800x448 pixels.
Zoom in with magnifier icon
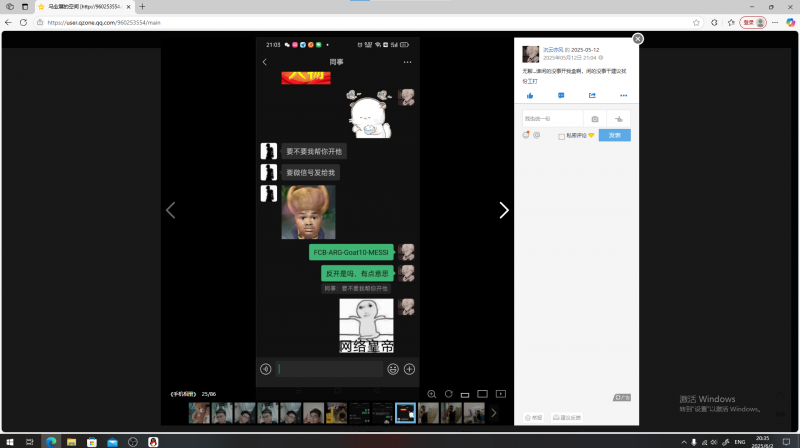coord(432,394)
